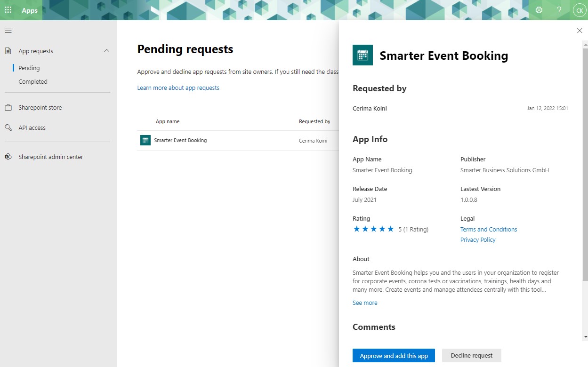
Task: Click See more under About
Action: [365, 303]
